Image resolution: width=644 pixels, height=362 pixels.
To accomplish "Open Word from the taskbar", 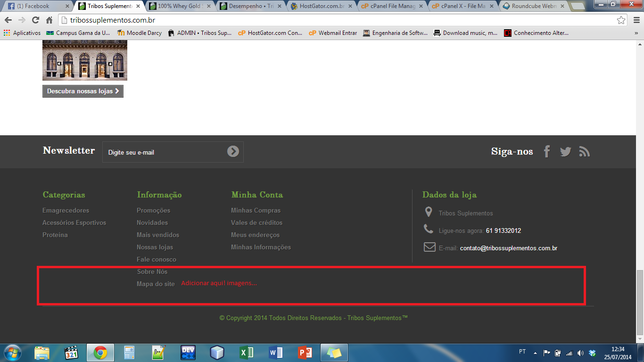I will 276,353.
